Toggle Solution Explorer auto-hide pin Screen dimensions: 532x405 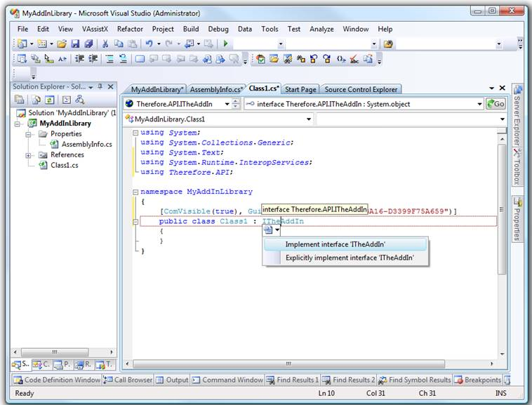[100, 87]
